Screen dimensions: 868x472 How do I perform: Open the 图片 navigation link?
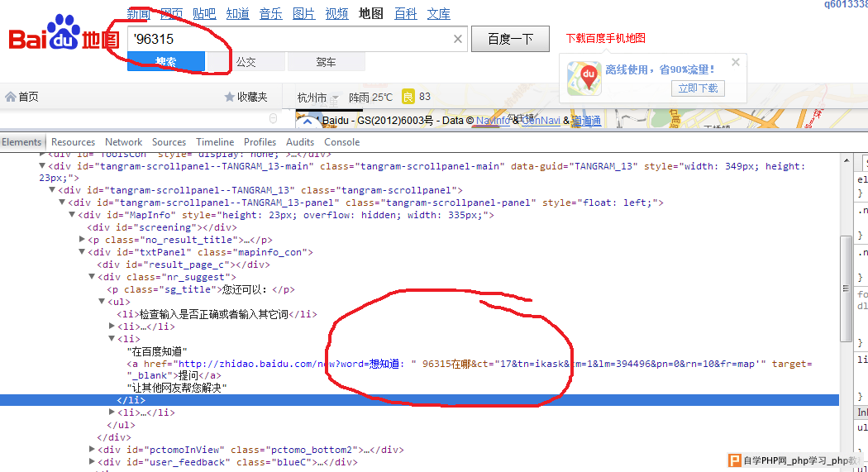pos(304,13)
